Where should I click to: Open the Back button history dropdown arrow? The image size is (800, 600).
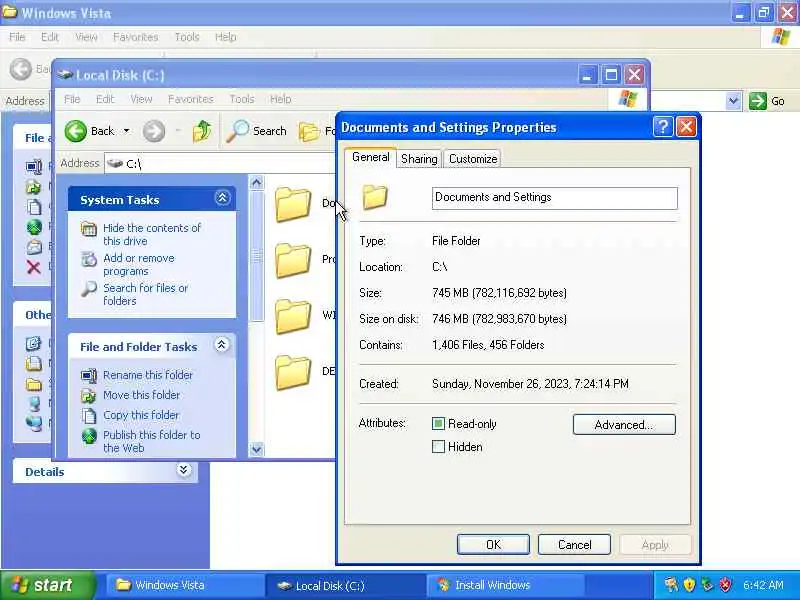[x=126, y=131]
